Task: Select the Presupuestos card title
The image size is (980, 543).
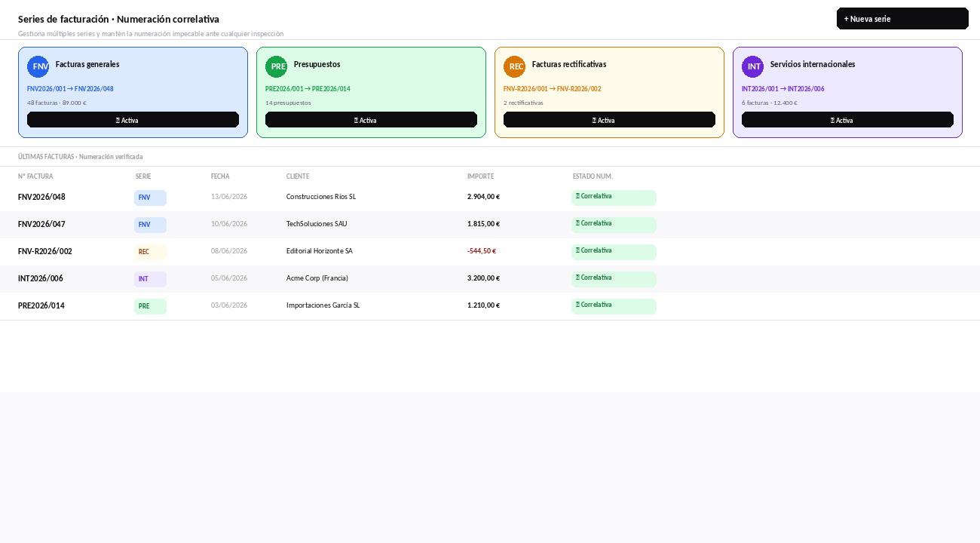Action: (317, 64)
